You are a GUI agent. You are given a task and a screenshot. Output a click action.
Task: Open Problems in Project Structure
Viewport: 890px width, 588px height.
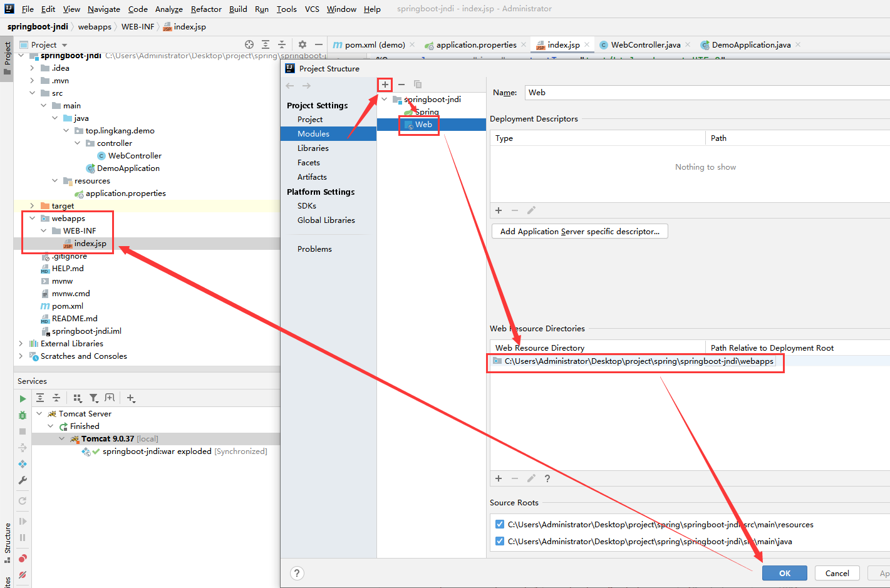(x=314, y=249)
